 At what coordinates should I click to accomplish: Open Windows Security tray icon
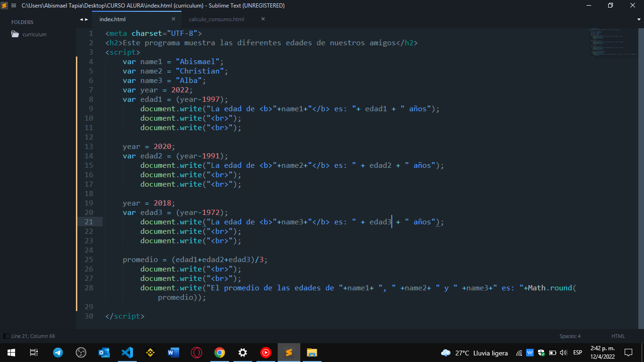click(541, 353)
